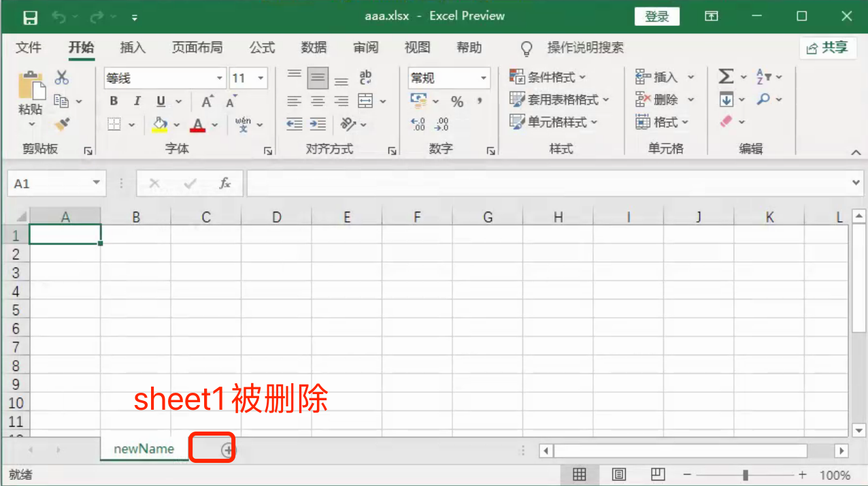Open the 插入 ribbon tab
Viewport: 868px width, 486px height.
click(x=133, y=48)
